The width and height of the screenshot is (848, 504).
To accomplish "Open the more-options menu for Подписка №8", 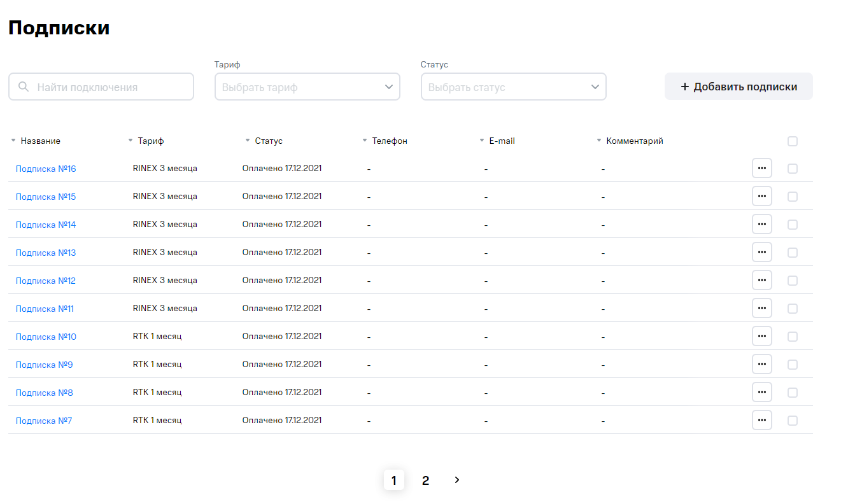I will click(x=762, y=392).
